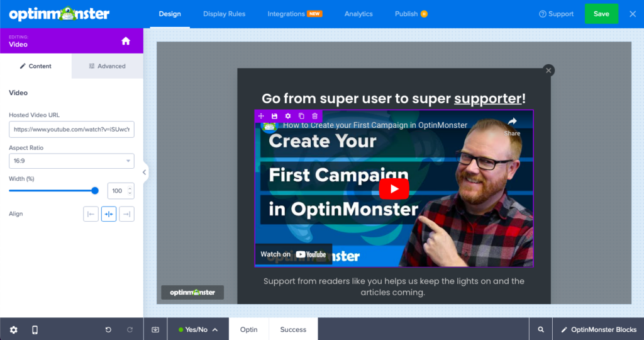This screenshot has height=340, width=644.
Task: Align video left
Action: click(91, 214)
